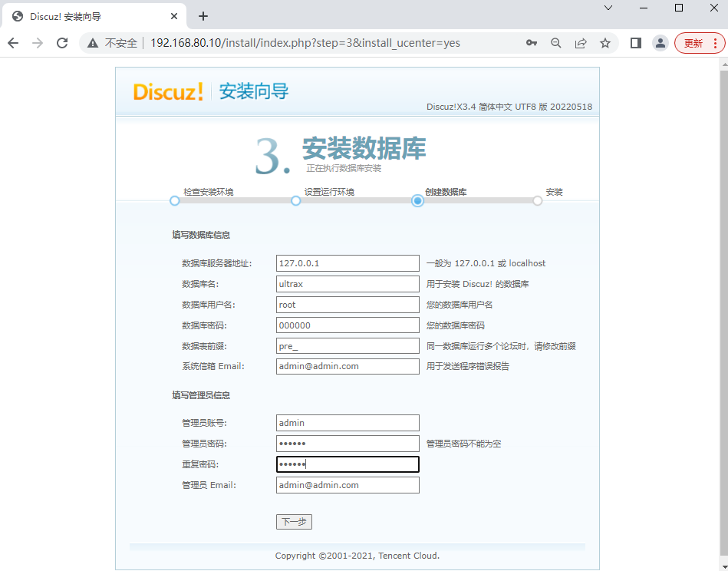Reload the Discuz install page
This screenshot has height=571, width=728.
click(x=62, y=43)
